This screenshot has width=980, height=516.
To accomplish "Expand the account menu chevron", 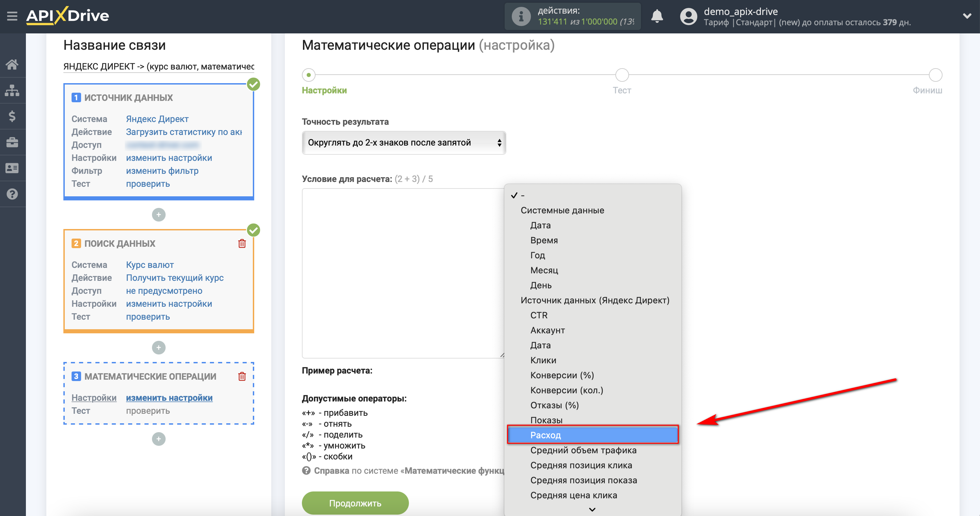I will pyautogui.click(x=967, y=16).
